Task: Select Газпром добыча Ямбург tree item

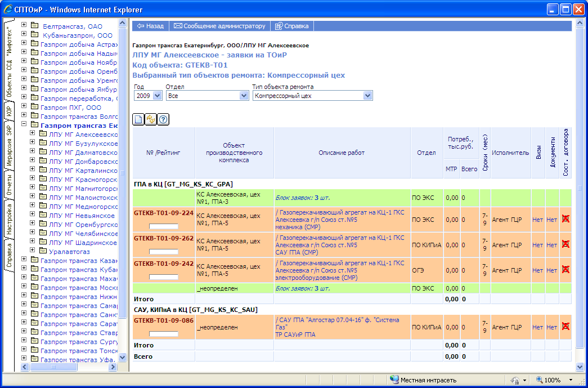Action: coord(79,90)
